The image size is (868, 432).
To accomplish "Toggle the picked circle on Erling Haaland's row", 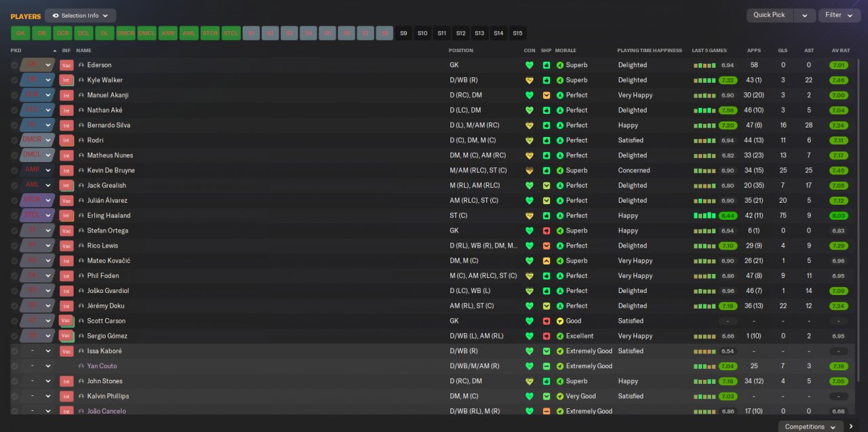I will 14,216.
